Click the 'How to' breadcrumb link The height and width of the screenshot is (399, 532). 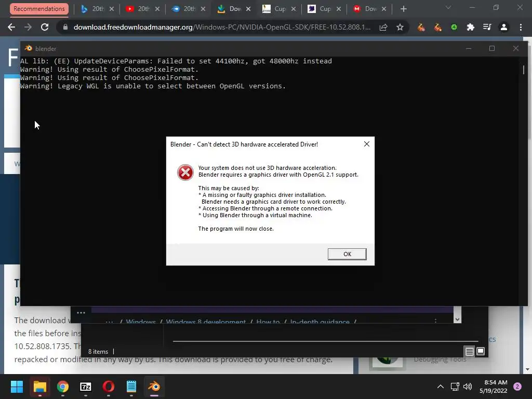coord(268,321)
